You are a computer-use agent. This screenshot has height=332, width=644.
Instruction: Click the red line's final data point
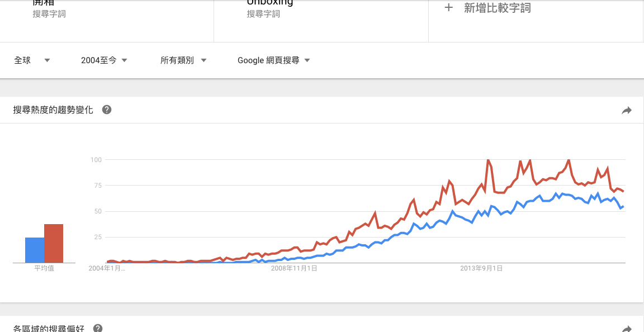point(623,192)
